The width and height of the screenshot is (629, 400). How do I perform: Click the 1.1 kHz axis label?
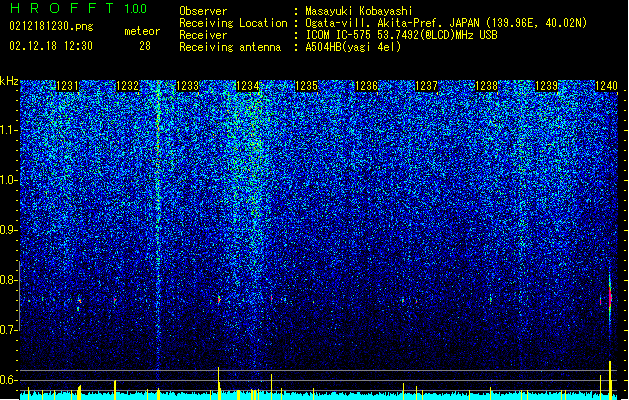point(9,130)
